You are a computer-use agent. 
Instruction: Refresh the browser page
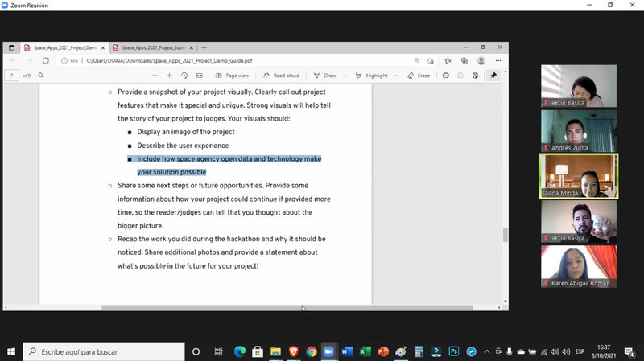point(46,60)
